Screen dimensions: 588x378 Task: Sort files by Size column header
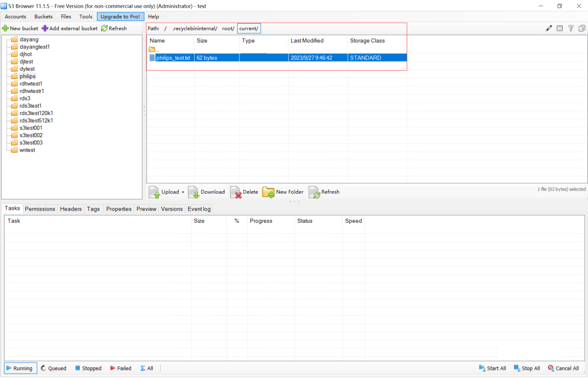pos(217,41)
